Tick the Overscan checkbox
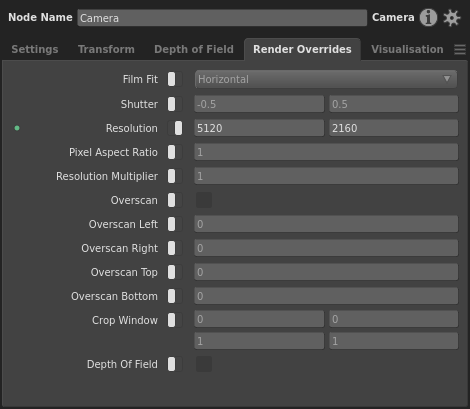This screenshot has height=409, width=470. pyautogui.click(x=204, y=200)
